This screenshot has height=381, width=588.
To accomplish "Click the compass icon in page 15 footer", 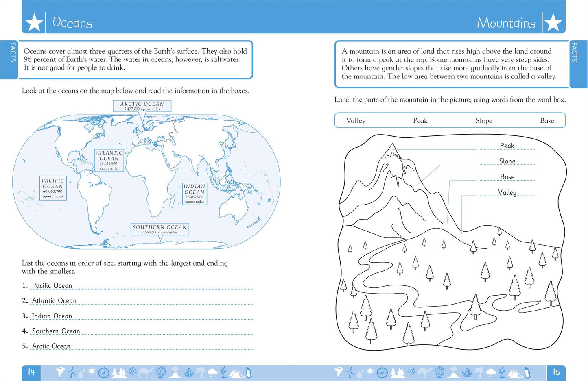I will pos(382,372).
